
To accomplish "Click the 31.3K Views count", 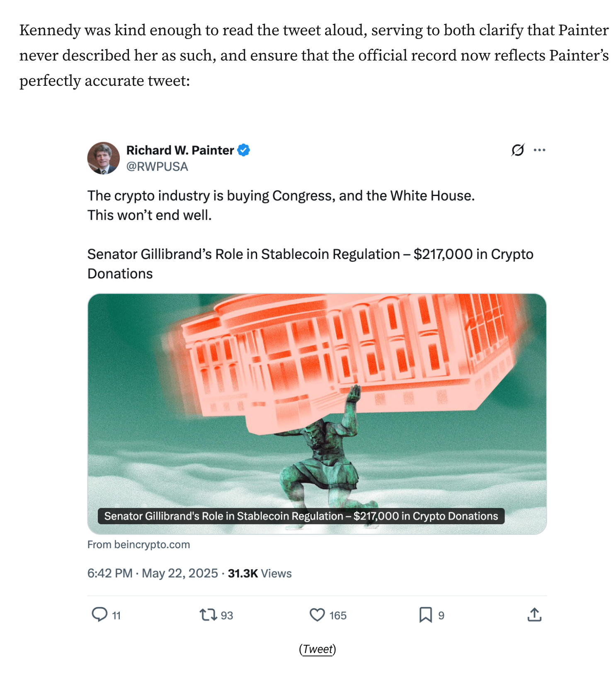I will point(260,573).
